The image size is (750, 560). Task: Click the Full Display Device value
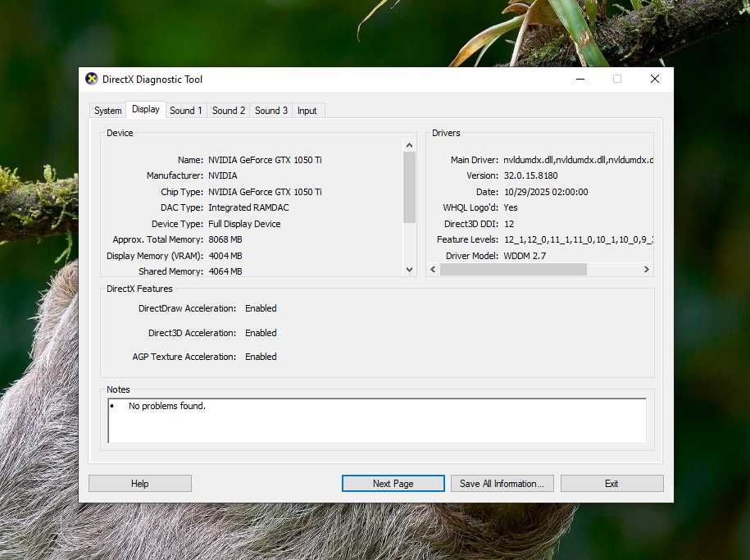(x=244, y=224)
